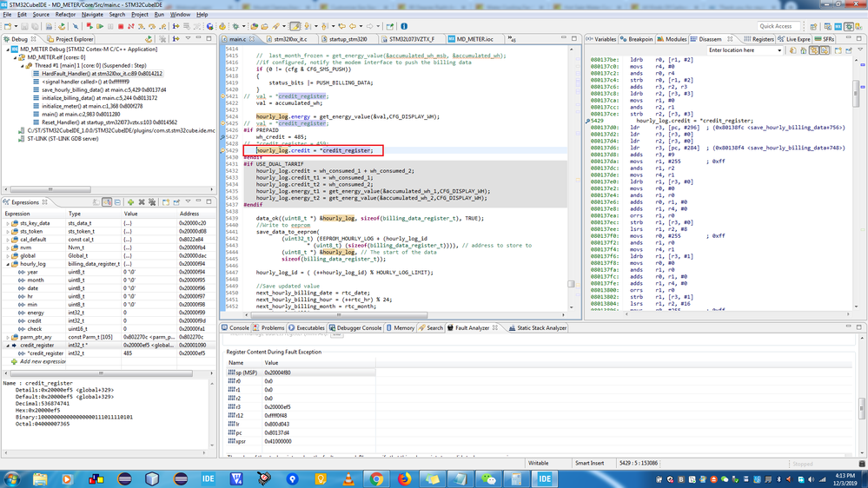The height and width of the screenshot is (488, 868).
Task: Collapse the hourly_log expression
Action: click(8, 264)
